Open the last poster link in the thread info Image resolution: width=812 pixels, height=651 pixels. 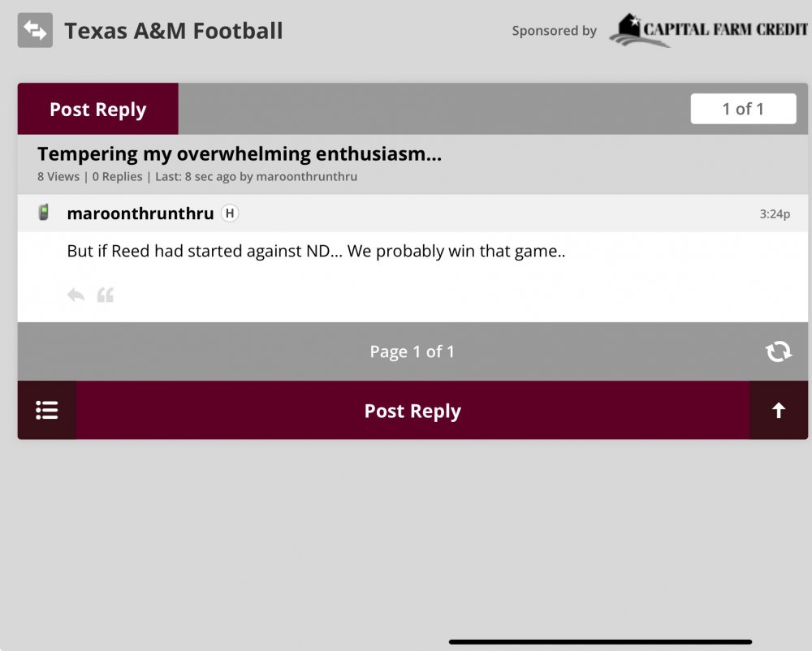coord(306,176)
